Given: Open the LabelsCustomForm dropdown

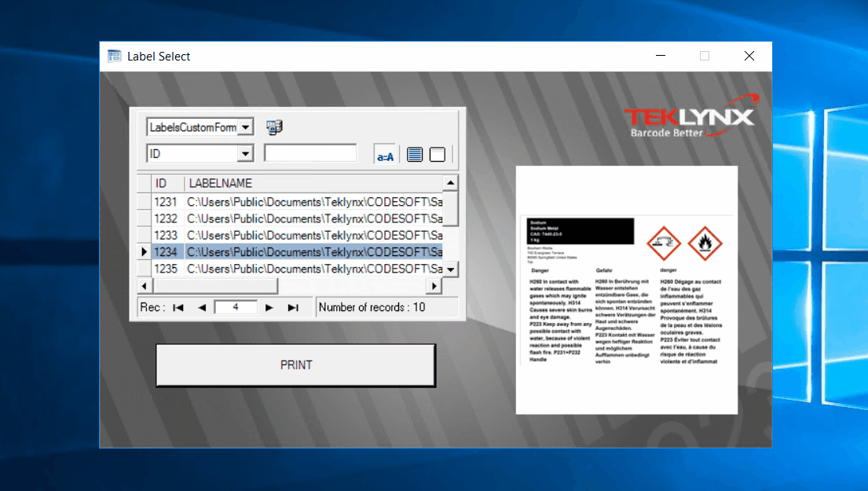Looking at the screenshot, I should [x=245, y=127].
